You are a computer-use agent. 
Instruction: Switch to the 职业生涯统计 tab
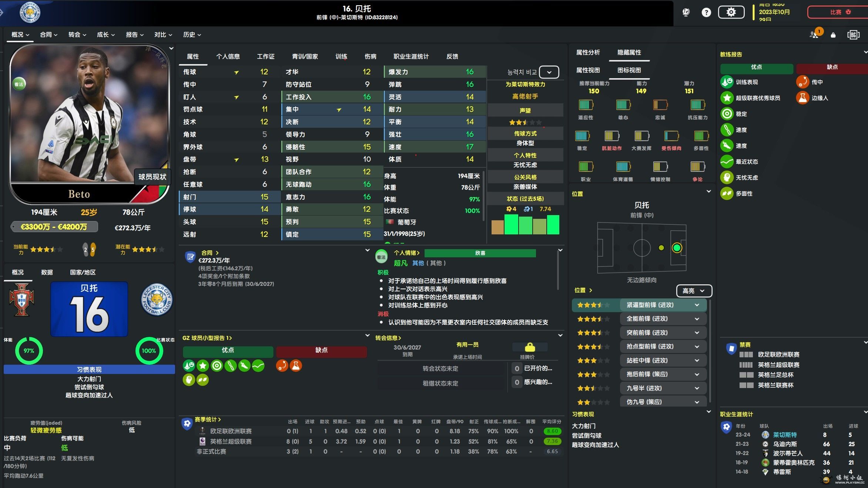[411, 56]
